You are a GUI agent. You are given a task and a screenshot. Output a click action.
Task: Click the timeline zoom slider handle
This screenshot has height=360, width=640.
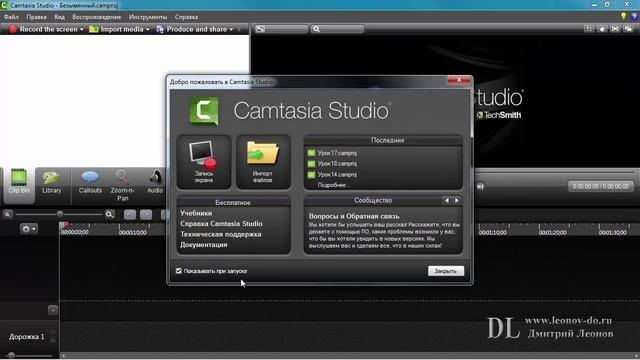tap(60, 214)
